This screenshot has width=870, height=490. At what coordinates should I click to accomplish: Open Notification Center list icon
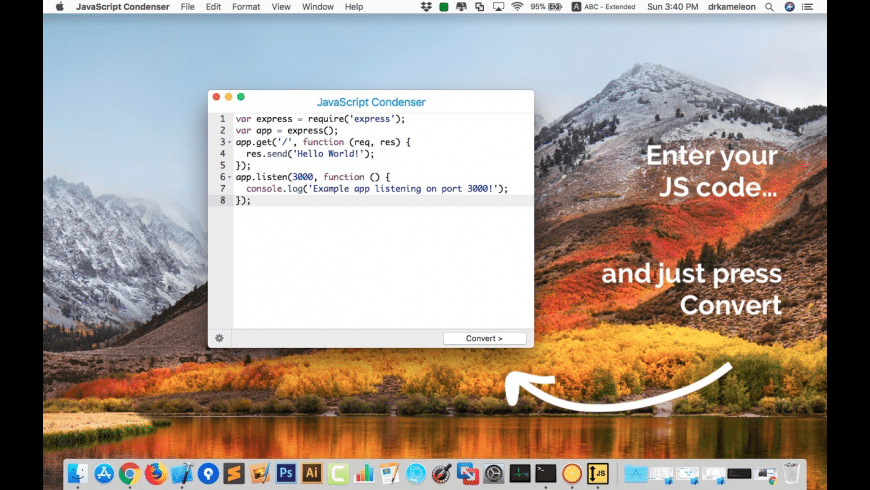point(808,7)
